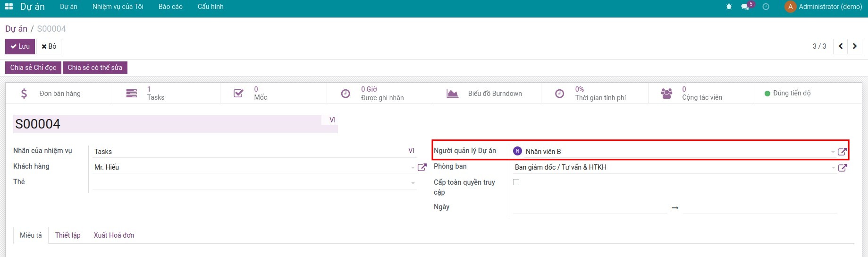
Task: Click the Chia sẻ Chỉ đọc button
Action: pyautogui.click(x=33, y=68)
